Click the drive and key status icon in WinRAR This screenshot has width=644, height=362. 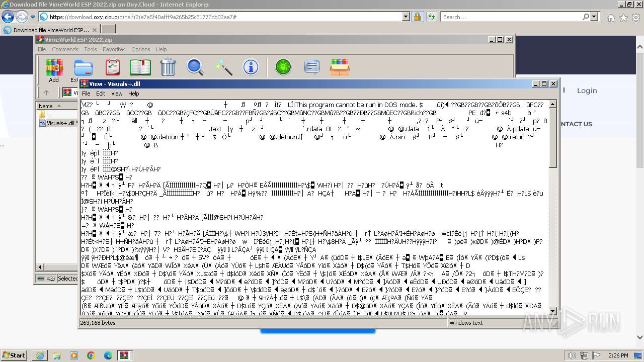pos(47,279)
